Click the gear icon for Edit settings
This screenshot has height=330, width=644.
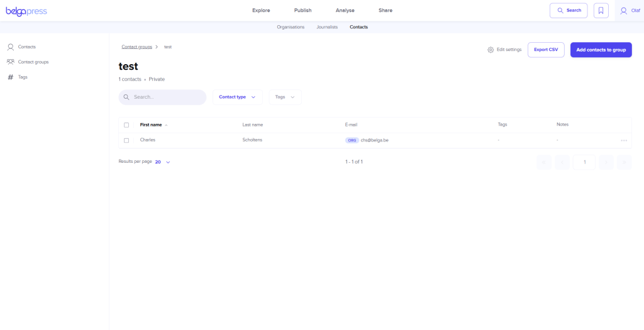[x=491, y=50]
